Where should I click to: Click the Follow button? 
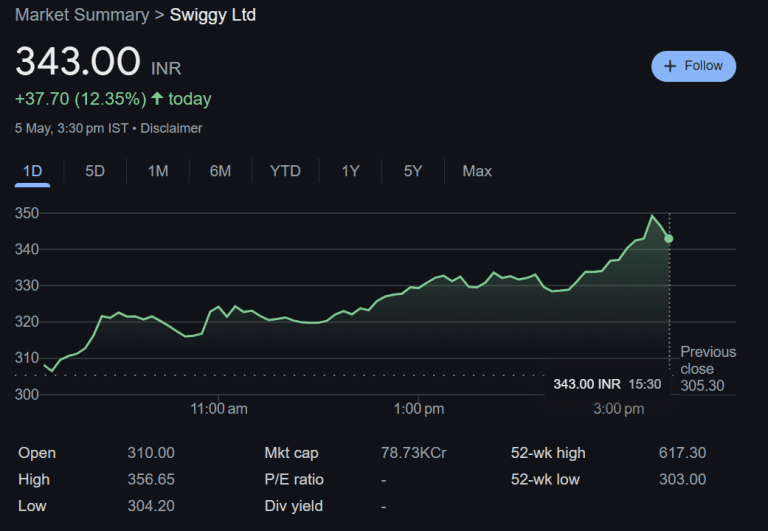pos(693,66)
